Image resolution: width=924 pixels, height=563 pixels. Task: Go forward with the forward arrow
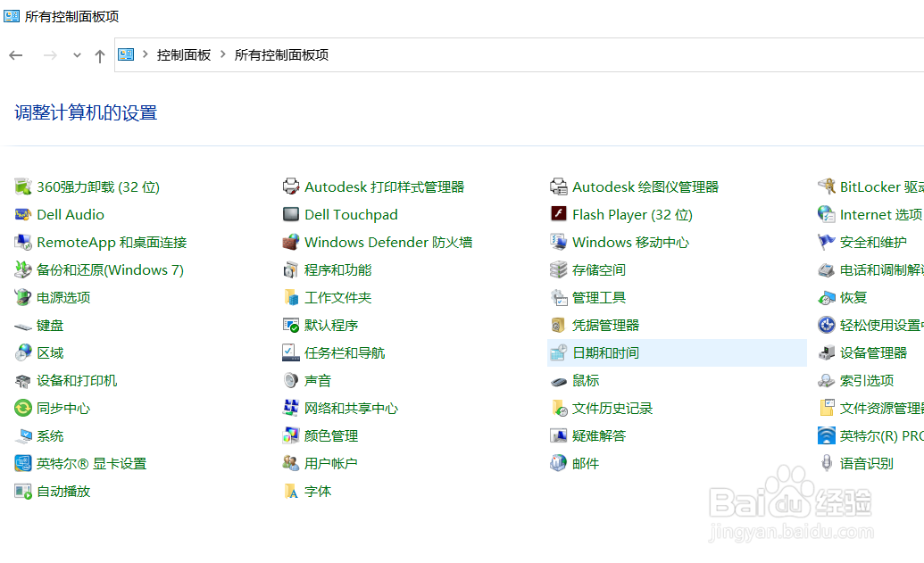click(x=50, y=55)
